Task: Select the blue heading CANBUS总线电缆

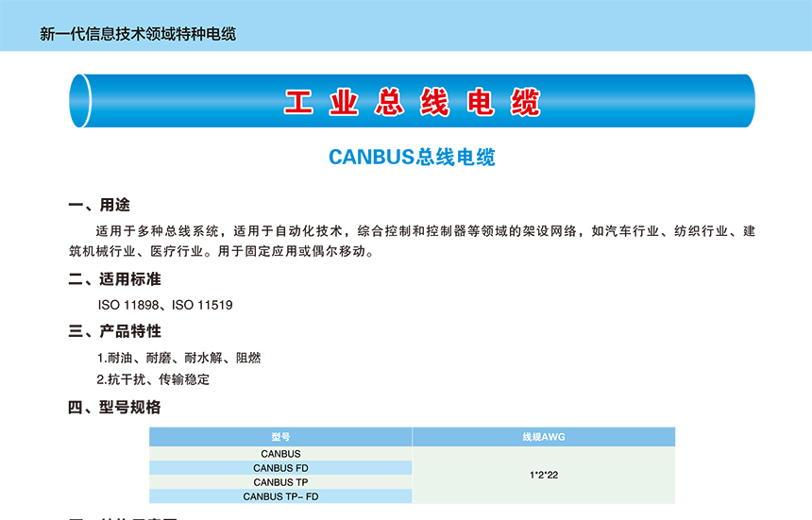Action: tap(412, 158)
